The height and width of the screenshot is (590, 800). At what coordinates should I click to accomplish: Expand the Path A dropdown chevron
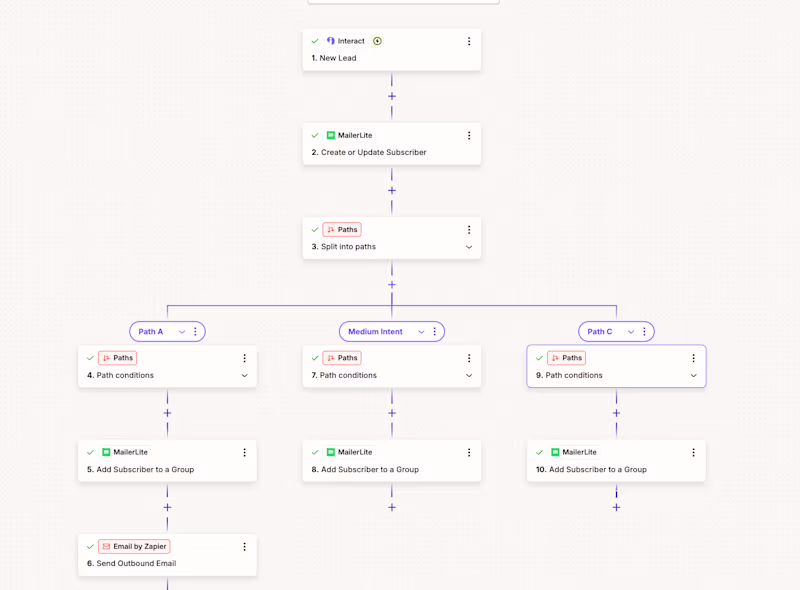point(182,332)
